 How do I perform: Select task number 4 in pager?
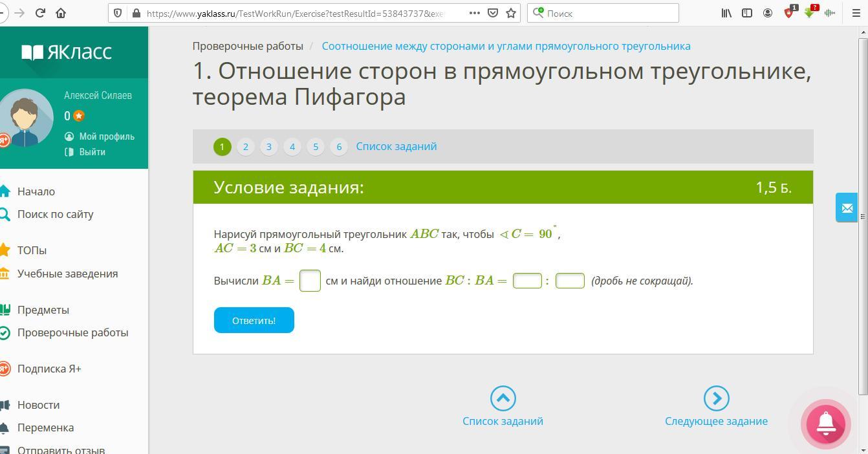292,147
